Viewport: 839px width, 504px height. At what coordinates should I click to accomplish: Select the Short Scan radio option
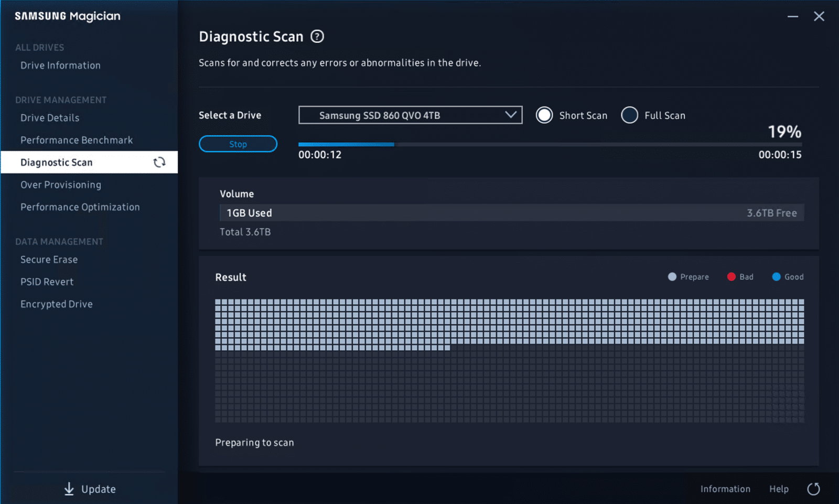tap(544, 115)
